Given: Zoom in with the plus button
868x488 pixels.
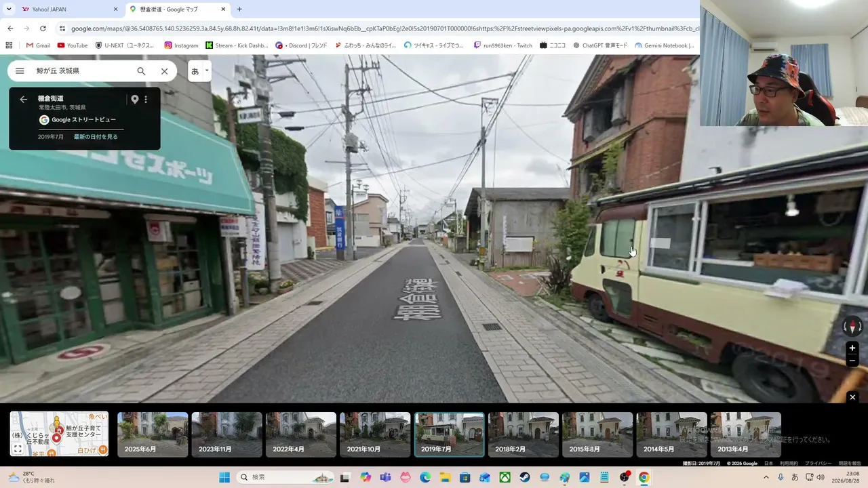Looking at the screenshot, I should (x=852, y=348).
